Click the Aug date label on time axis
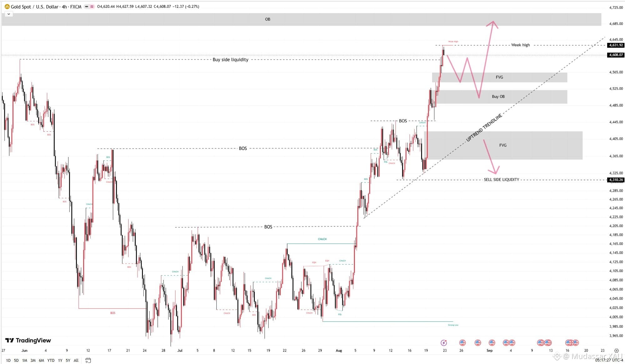Viewport: 625px width, 364px height. [x=339, y=351]
